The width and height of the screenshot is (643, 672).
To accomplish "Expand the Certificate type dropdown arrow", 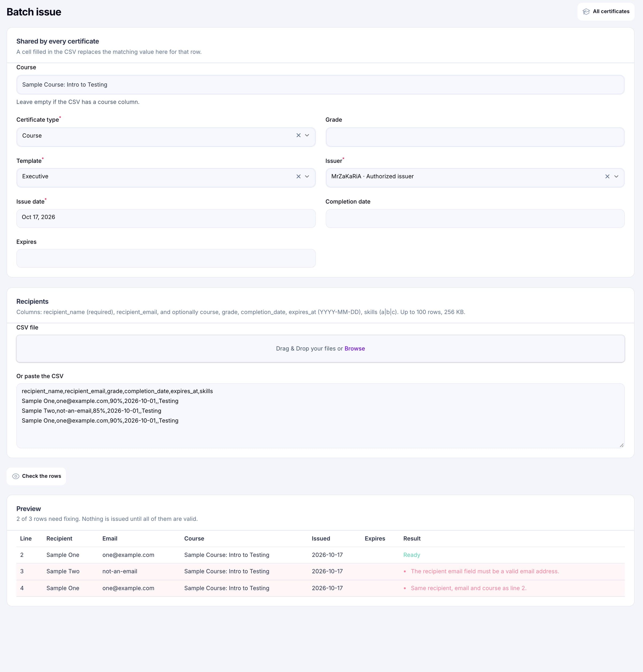I will click(x=307, y=135).
